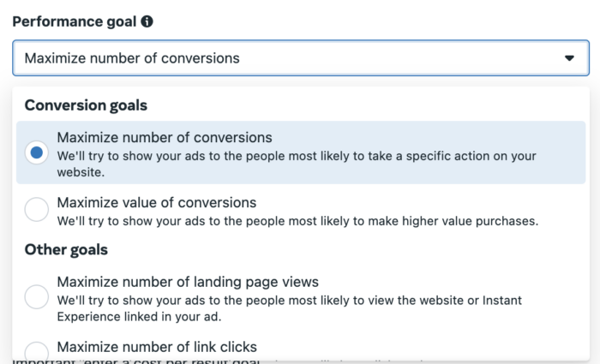
Task: Click the Other goals section heading
Action: click(66, 250)
